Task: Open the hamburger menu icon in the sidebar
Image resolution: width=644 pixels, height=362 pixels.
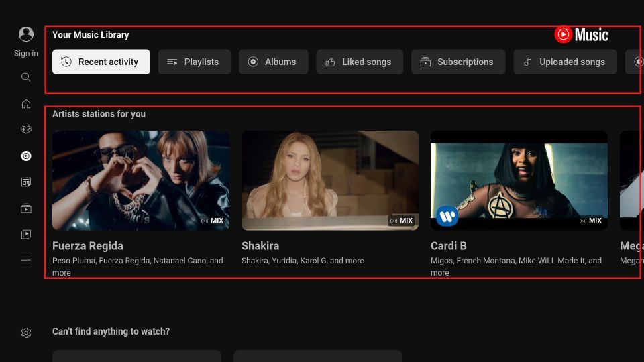Action: (26, 260)
